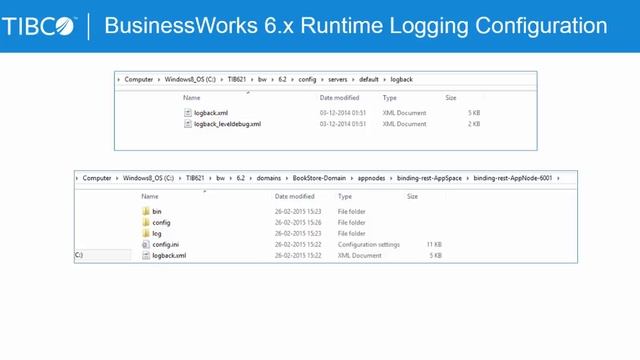Expand arrow between servers and default
The width and height of the screenshot is (640, 360).
pyautogui.click(x=353, y=80)
